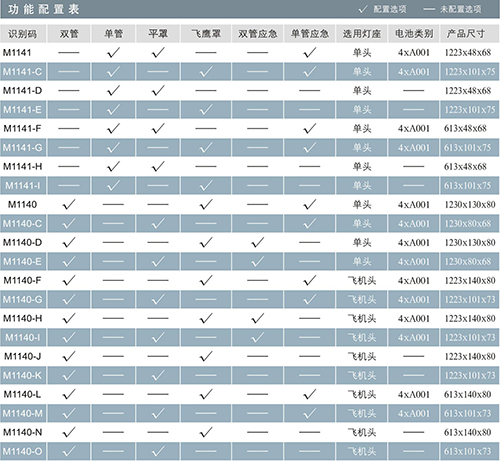Click the 双管应急 checkmark in row M1140-D

pos(257,242)
